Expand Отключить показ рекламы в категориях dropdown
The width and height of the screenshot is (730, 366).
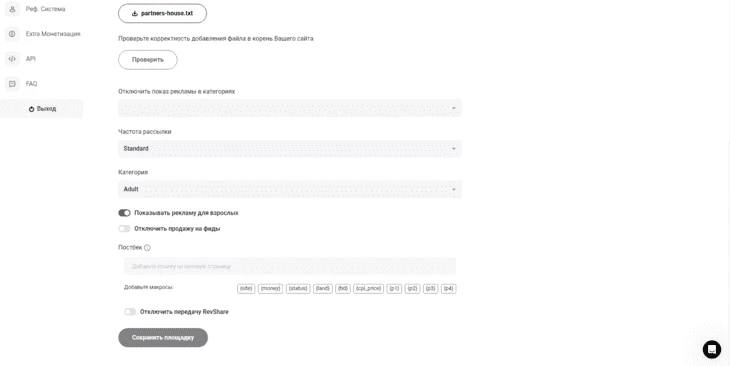[x=290, y=108]
